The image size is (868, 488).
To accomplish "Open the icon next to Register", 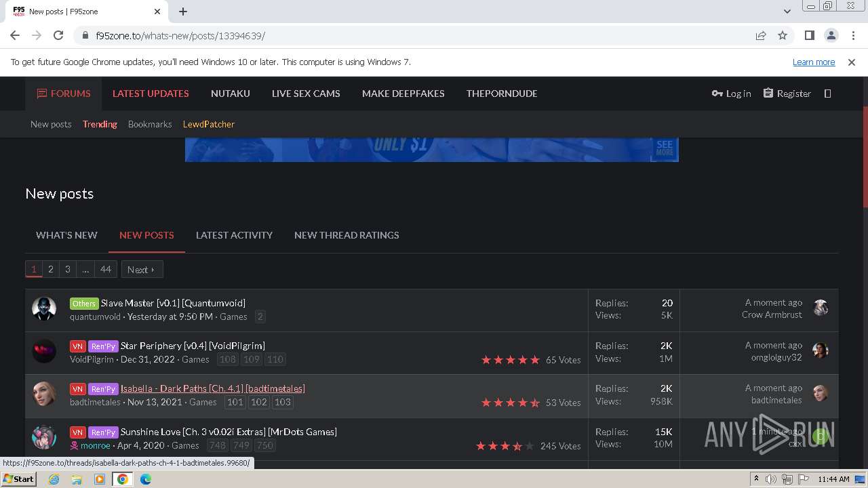I will click(x=827, y=94).
